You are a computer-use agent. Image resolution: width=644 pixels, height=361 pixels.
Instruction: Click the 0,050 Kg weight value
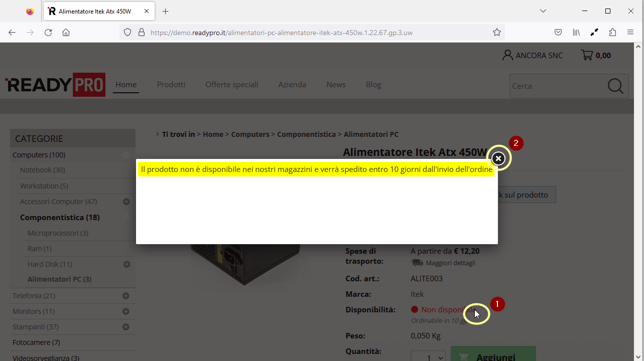(426, 336)
